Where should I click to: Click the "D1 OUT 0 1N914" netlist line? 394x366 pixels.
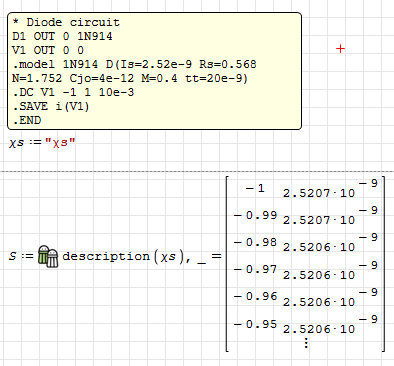(62, 36)
